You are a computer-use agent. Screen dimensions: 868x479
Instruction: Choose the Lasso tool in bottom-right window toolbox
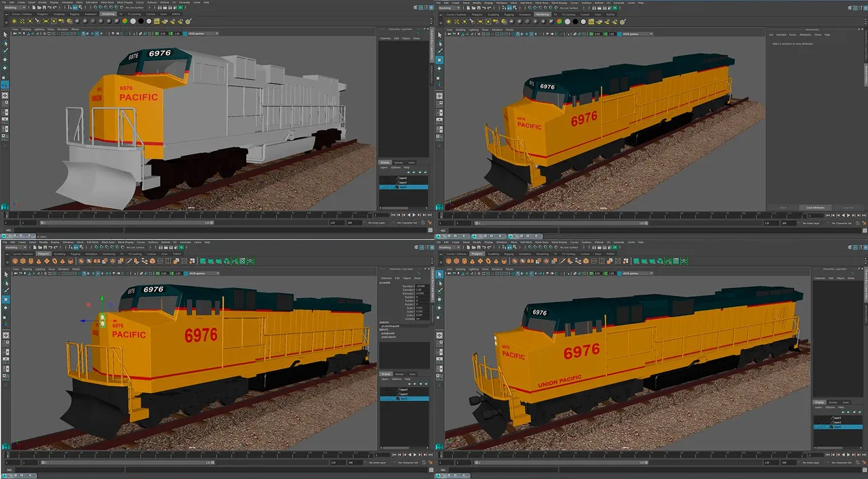439,283
